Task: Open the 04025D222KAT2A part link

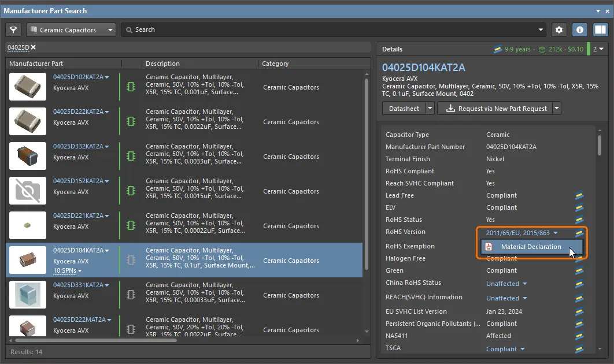Action: 78,112
